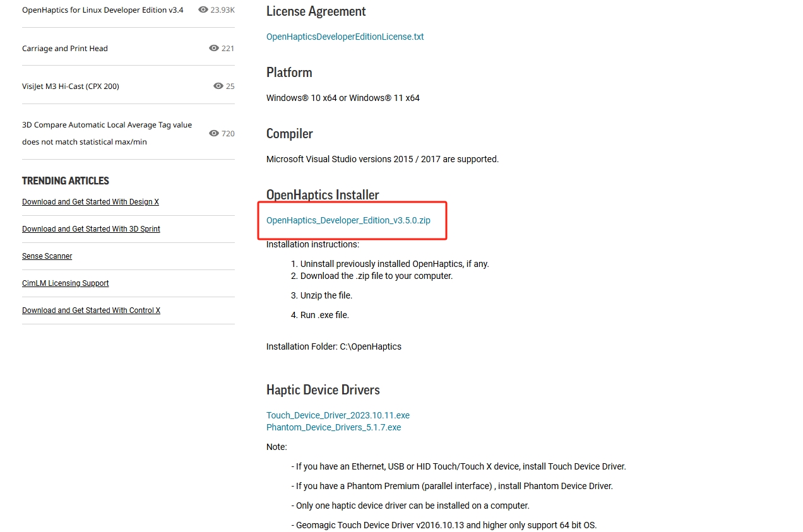This screenshot has width=803, height=532.
Task: Click the OpenHaptics Installer section heading
Action: (323, 195)
